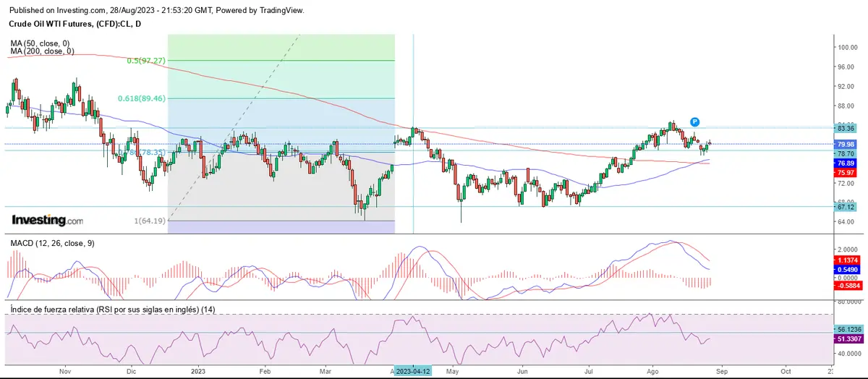Viewport: 868px width, 379px height.
Task: Click the red 75.97 MA value tag
Action: 846,173
